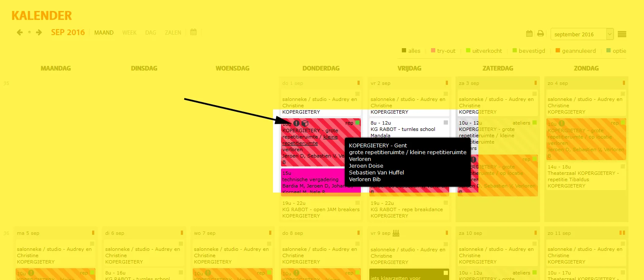Open the vr 2 sep day header

coord(381,83)
